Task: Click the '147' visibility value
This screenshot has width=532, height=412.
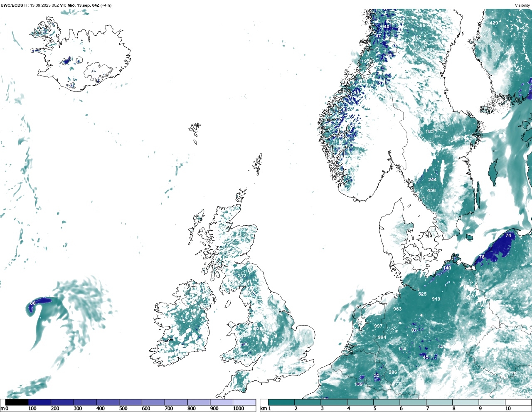Action: [441, 347]
